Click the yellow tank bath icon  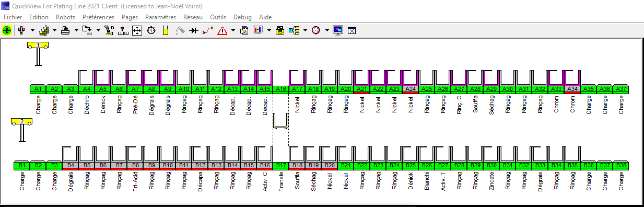tap(165, 30)
